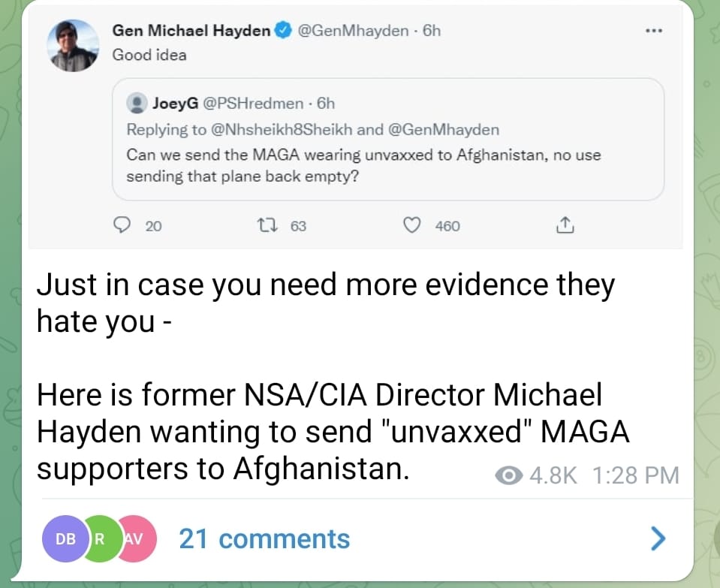
Task: Click the green R commenter avatar
Action: pos(99,538)
